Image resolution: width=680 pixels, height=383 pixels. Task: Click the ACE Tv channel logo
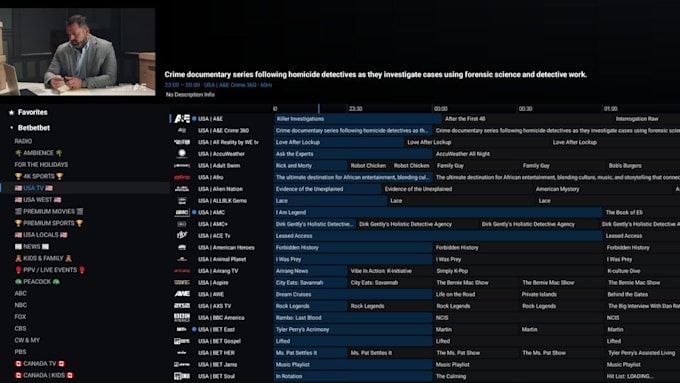click(182, 236)
